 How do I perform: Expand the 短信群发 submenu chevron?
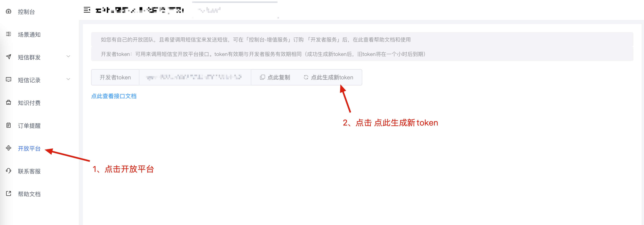68,56
